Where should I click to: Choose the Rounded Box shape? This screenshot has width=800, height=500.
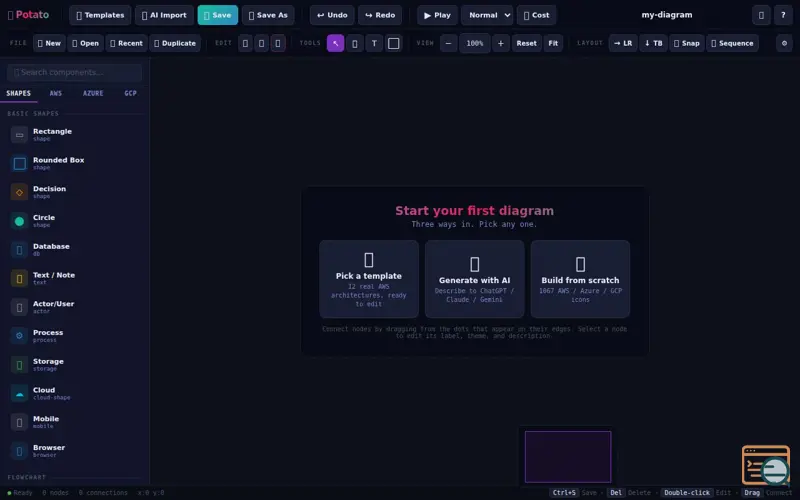click(x=74, y=163)
